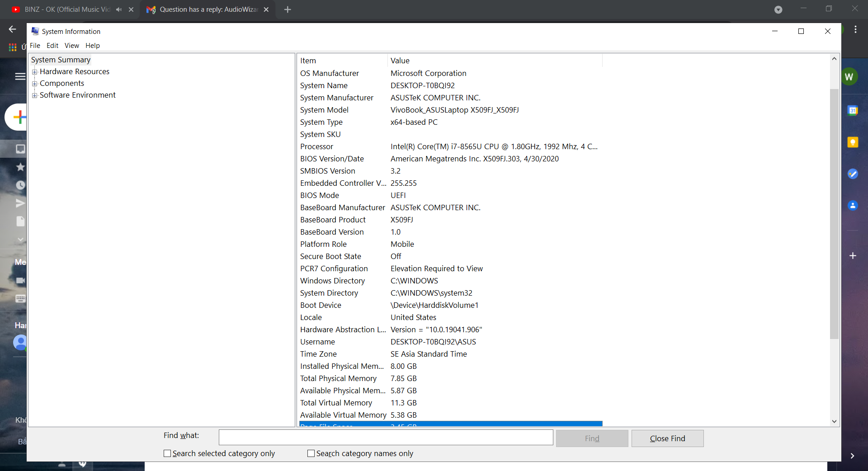Open Gmail Sent icon in sidebar
Screen dimensions: 868x471
point(20,203)
